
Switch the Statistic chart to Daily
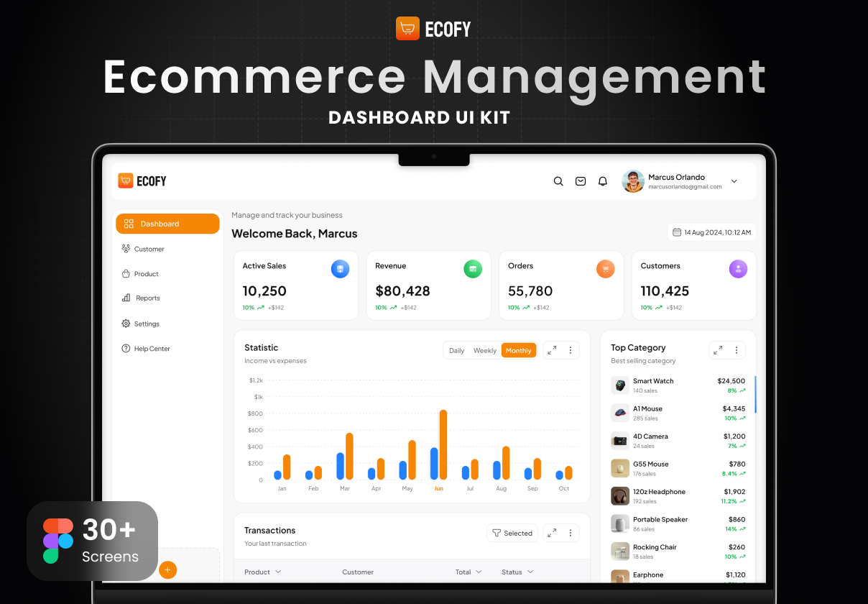pyautogui.click(x=457, y=350)
